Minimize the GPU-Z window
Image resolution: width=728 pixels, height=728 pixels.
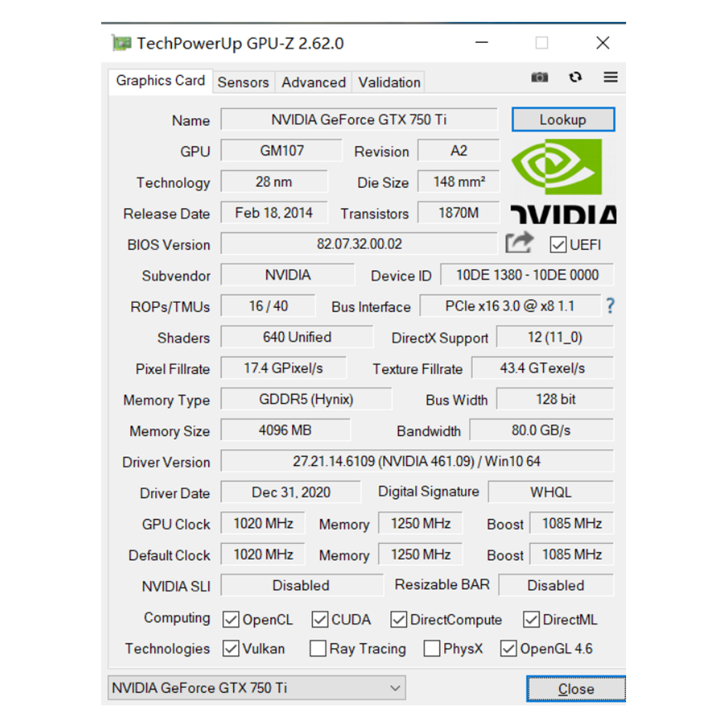482,43
